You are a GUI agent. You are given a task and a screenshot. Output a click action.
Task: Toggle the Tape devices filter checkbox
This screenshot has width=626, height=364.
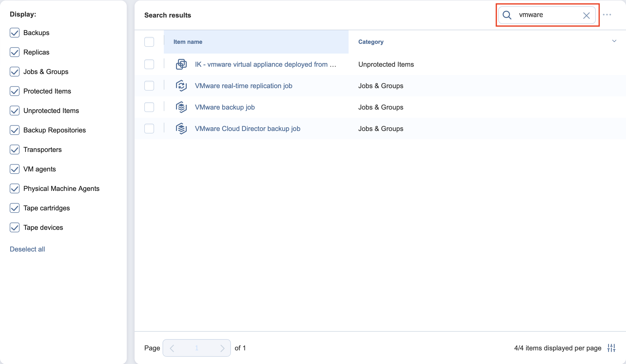(x=15, y=227)
